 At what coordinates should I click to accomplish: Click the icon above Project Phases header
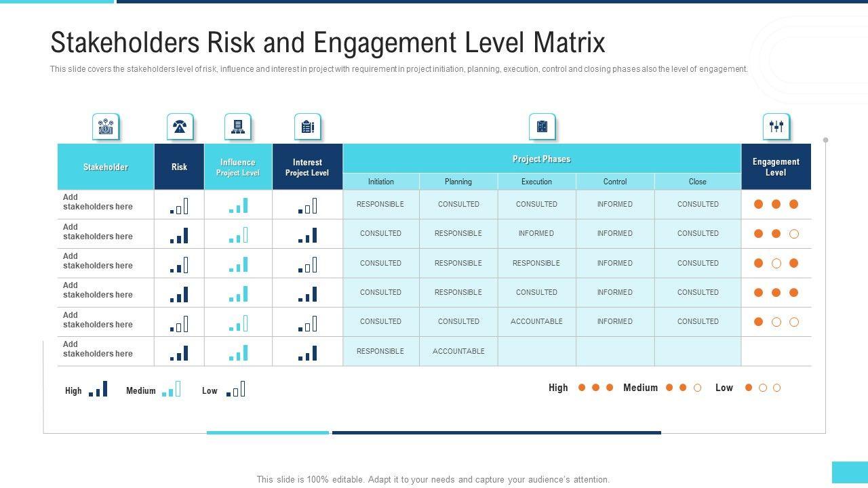[x=542, y=127]
